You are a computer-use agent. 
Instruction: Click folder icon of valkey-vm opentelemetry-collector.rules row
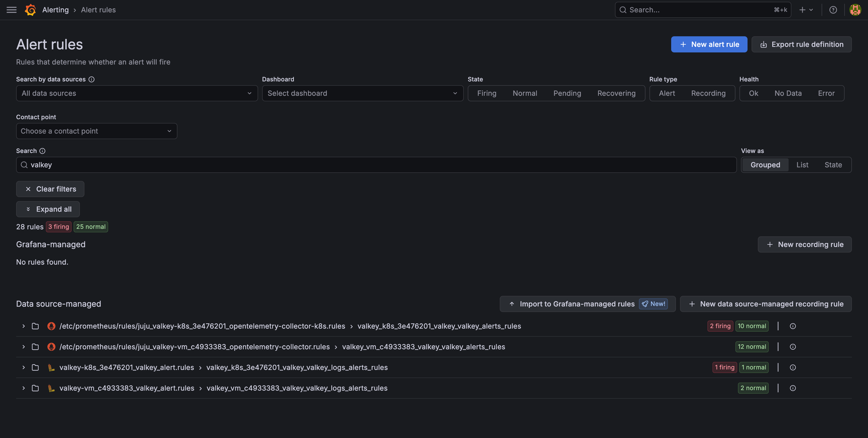35,347
